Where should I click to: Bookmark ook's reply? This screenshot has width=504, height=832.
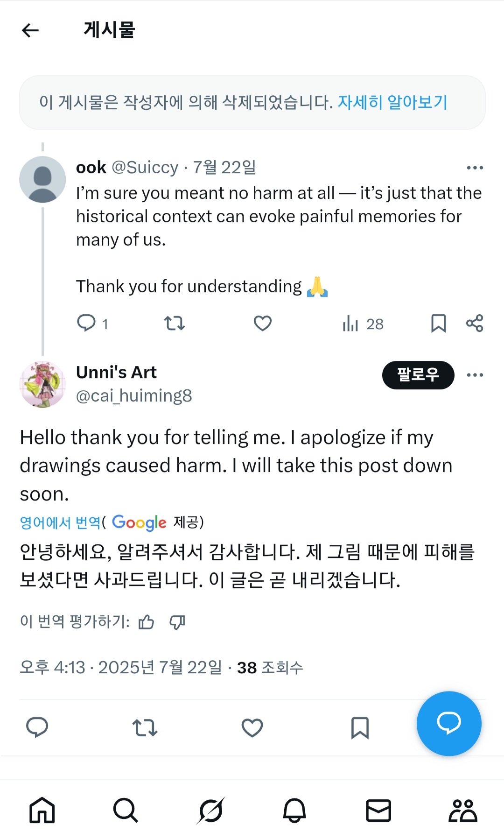tap(438, 323)
